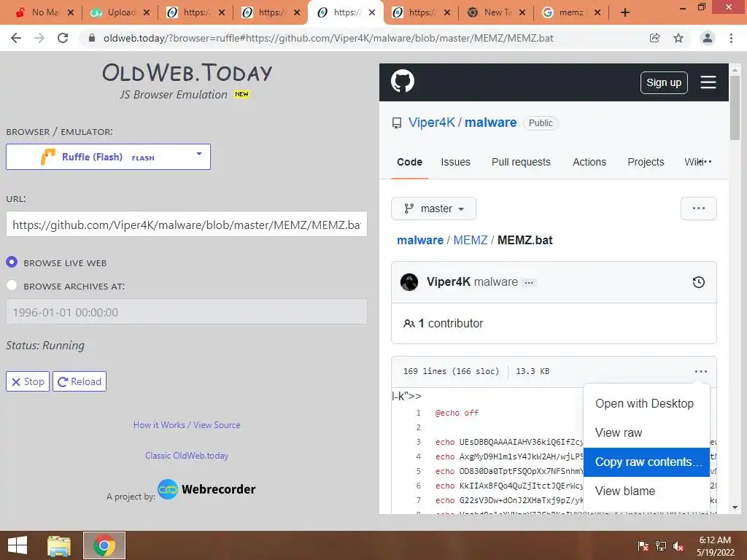The image size is (747, 560).
Task: Click the repository icon beside Viper4K
Action: pos(397,123)
